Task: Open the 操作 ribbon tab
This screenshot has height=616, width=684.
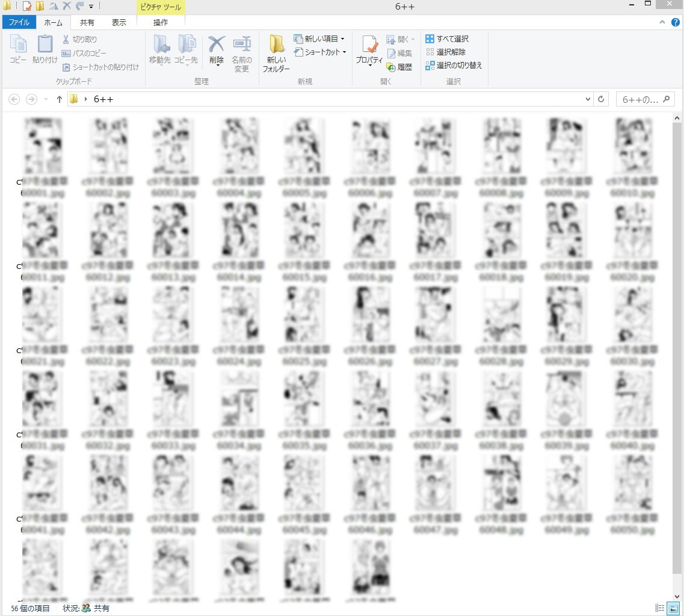Action: [161, 23]
